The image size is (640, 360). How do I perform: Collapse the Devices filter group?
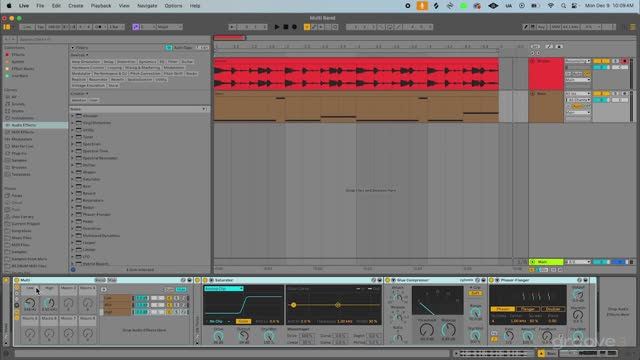pos(87,55)
